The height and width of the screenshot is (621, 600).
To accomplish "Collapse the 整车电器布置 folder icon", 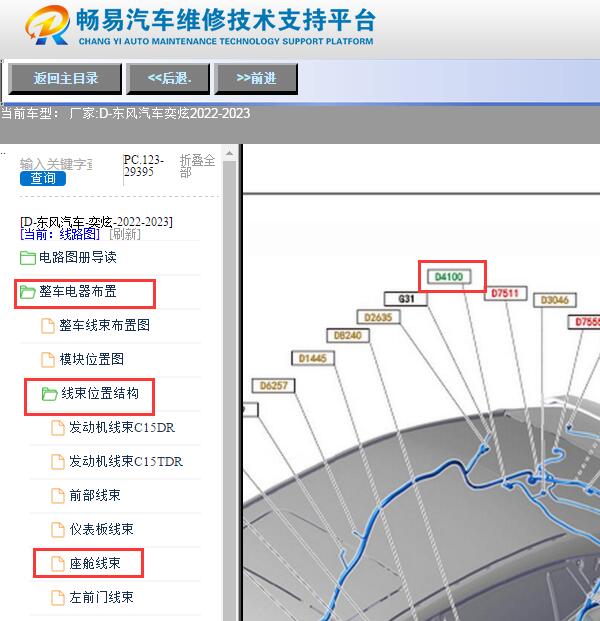I will tap(28, 292).
